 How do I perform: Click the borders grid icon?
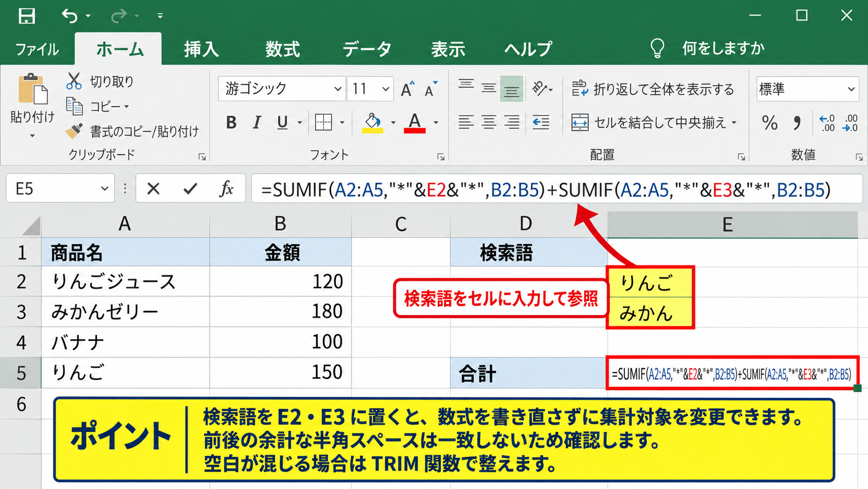[323, 123]
